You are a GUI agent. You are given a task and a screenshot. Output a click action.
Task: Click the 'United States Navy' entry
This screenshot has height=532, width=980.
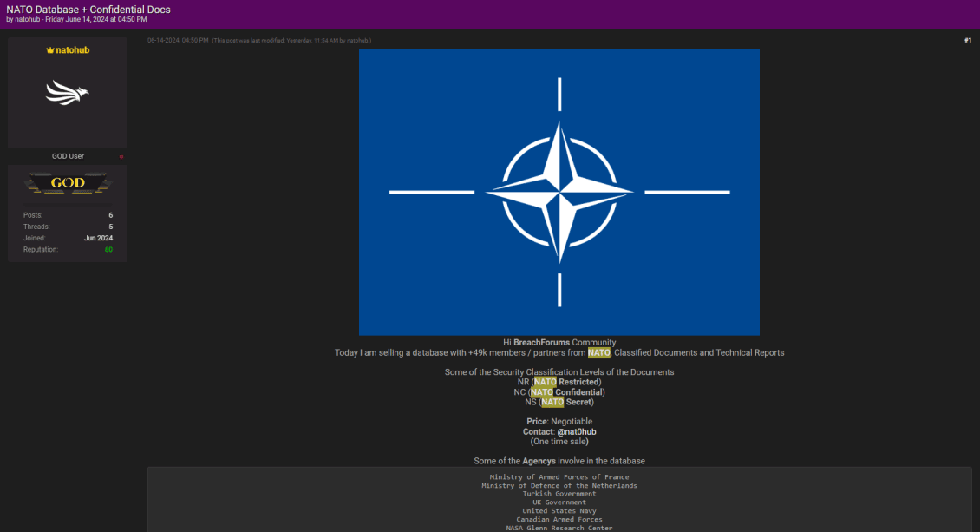(x=559, y=511)
